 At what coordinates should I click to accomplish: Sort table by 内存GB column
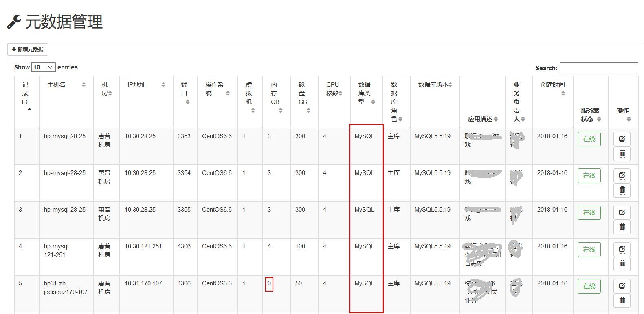(x=277, y=102)
